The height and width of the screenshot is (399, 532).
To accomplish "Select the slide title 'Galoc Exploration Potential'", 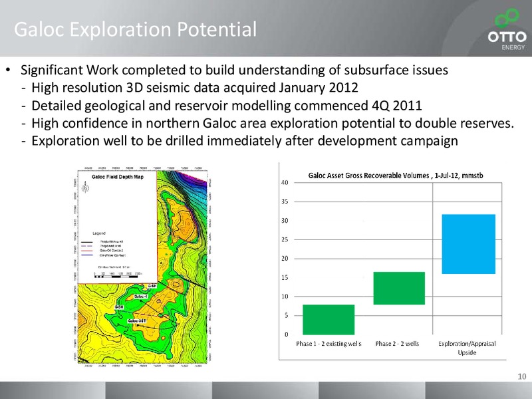I will [x=136, y=29].
